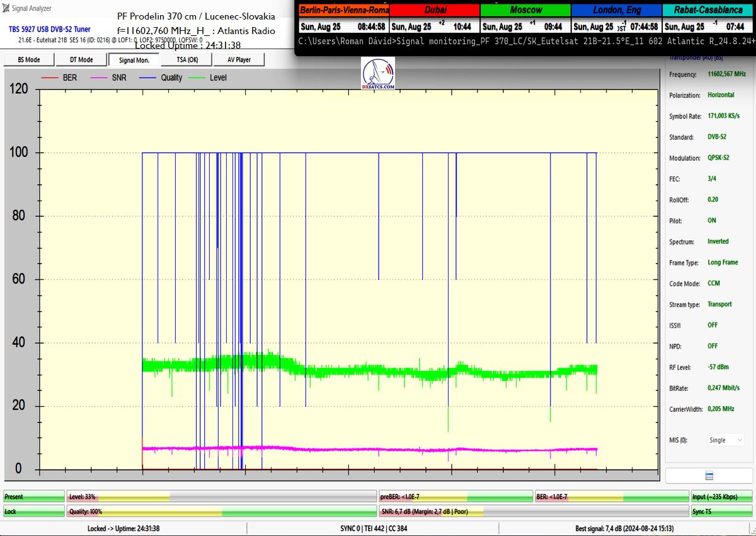
Task: Launch the AV Player tab
Action: click(238, 59)
